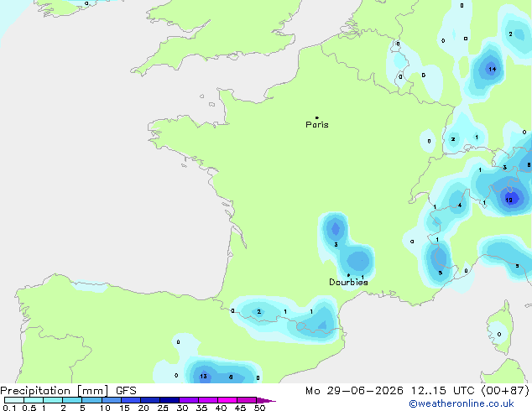Viewport: 532px width, 411px height.
Task: Click the Dourbies location label
Action: pos(348,282)
